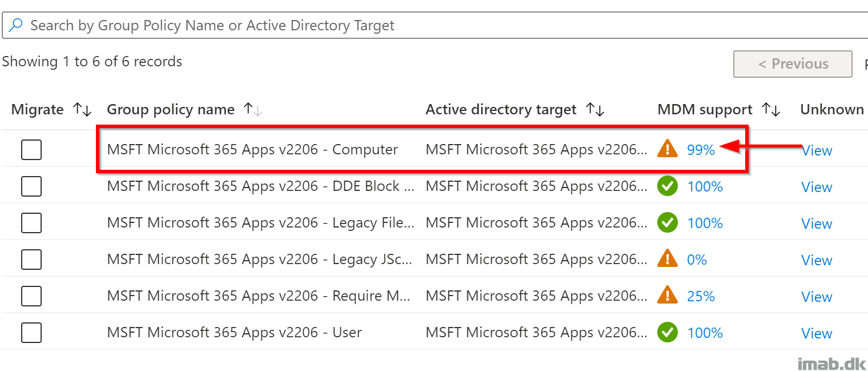
Task: Open View link for User policy
Action: tap(817, 333)
